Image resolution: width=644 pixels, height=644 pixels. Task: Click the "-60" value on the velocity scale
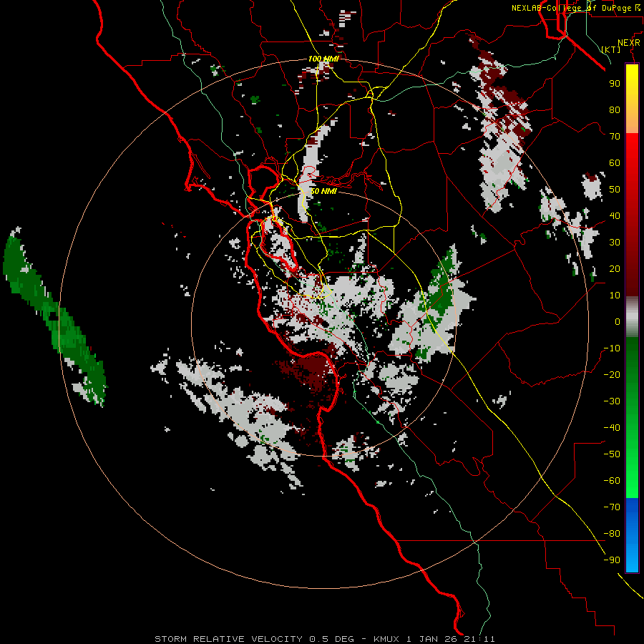point(612,481)
